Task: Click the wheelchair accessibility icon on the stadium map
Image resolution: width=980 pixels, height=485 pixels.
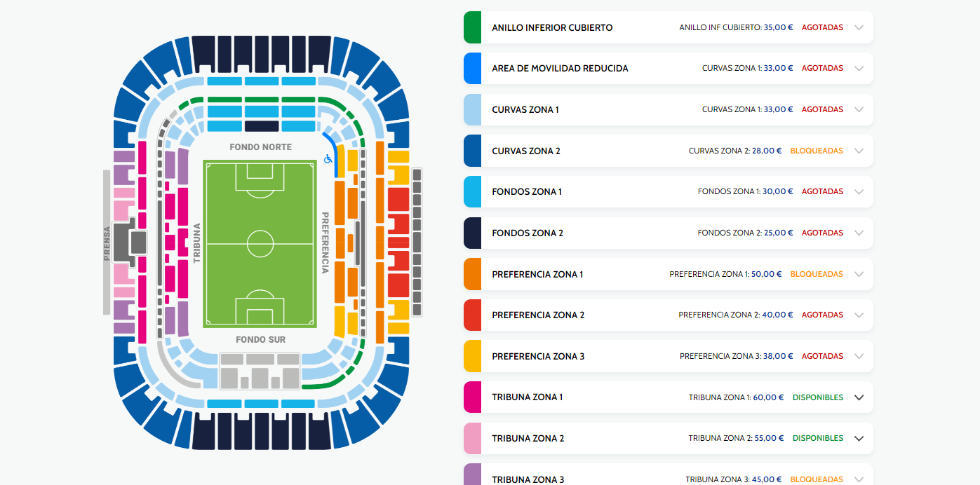Action: tap(328, 159)
